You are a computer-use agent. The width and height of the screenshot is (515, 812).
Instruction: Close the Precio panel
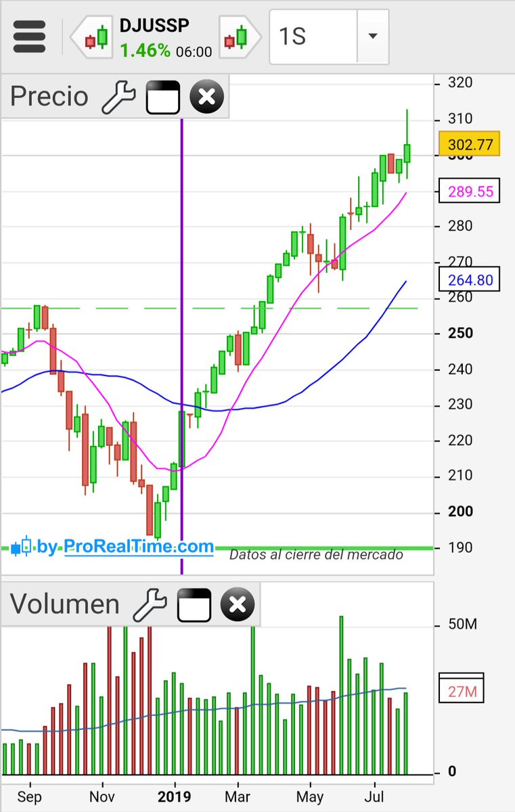[x=206, y=97]
